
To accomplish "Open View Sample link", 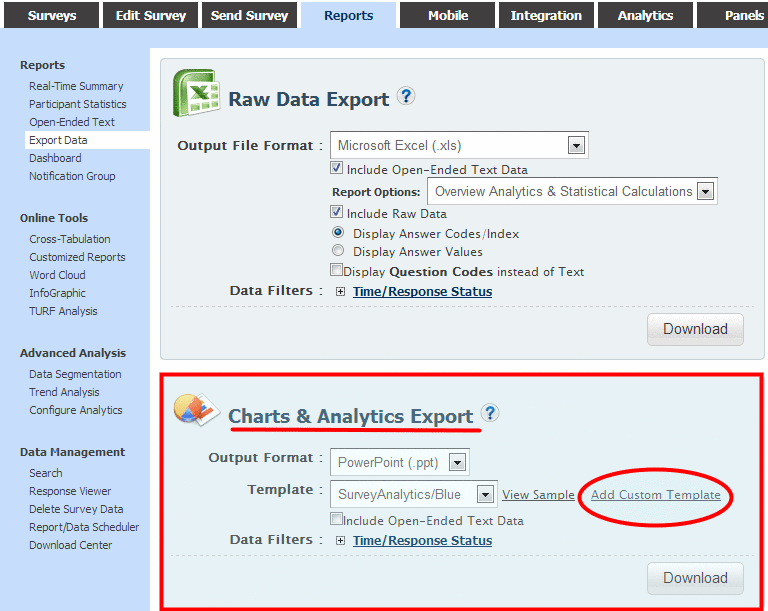I will (x=538, y=495).
